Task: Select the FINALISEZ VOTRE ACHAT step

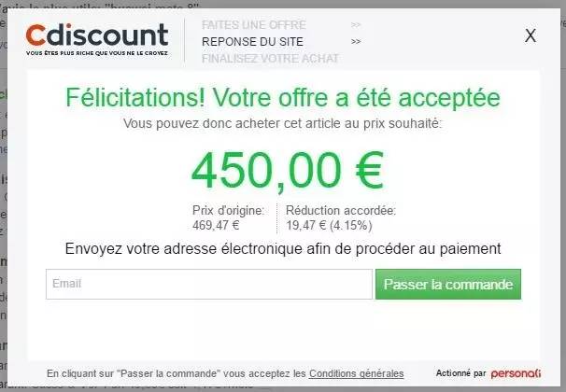Action: pyautogui.click(x=270, y=59)
